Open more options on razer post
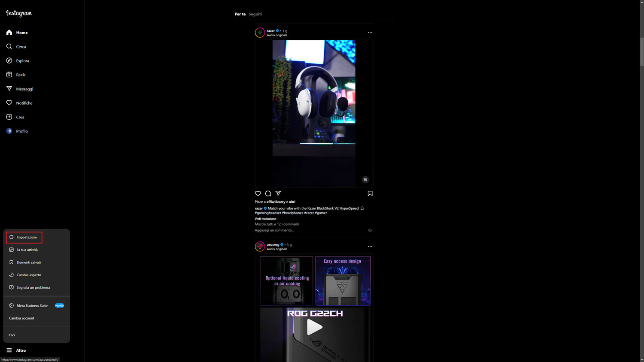 pyautogui.click(x=370, y=33)
